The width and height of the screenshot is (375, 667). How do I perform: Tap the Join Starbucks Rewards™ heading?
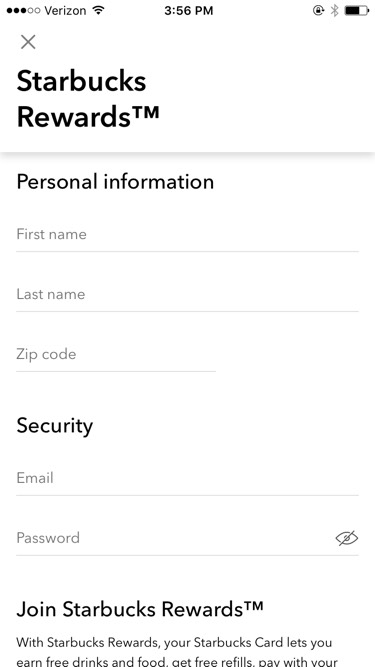[140, 609]
